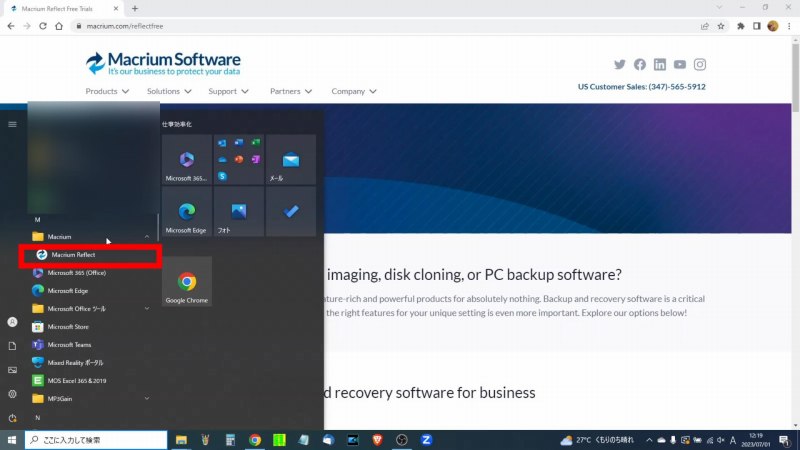Open the Partners dropdown menu
The height and width of the screenshot is (450, 800).
click(x=291, y=91)
